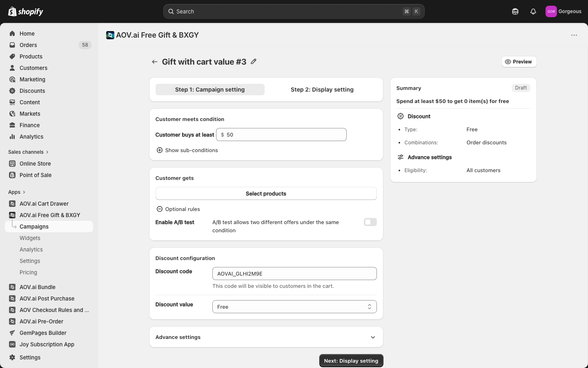Click the Content icon in the sidebar

point(12,102)
